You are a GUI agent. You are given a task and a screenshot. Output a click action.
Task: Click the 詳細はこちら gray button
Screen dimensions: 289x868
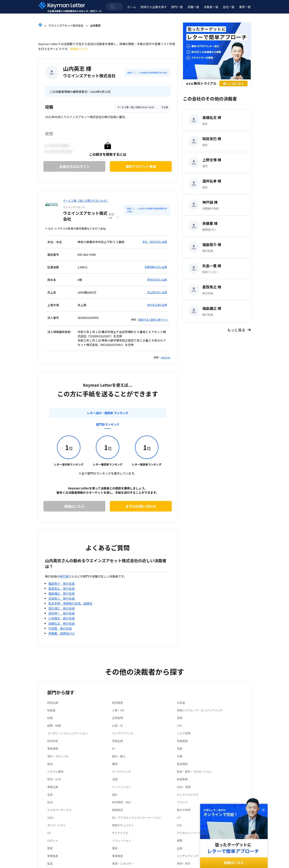(x=74, y=506)
